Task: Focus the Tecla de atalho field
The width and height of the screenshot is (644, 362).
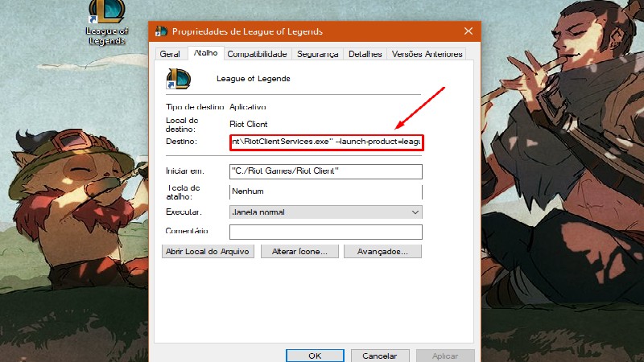Action: [x=326, y=191]
